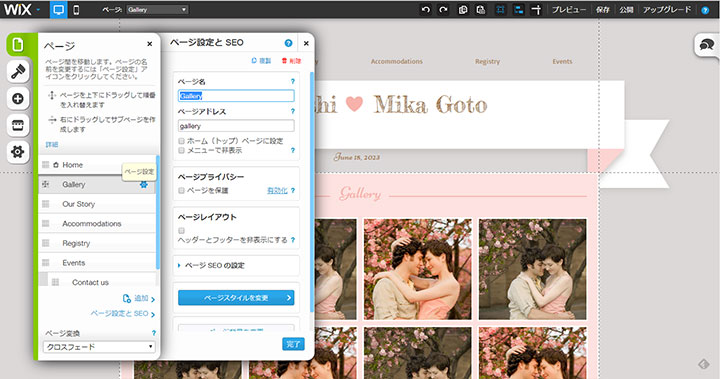Check the hide header and footer checkbox

[181, 231]
